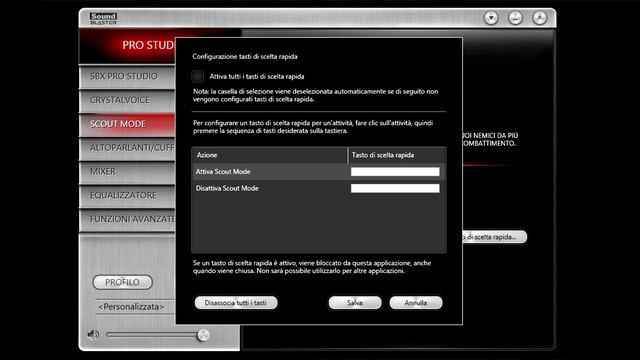This screenshot has height=360, width=640.
Task: Select the Attiva Scout Mode row
Action: tap(319, 172)
